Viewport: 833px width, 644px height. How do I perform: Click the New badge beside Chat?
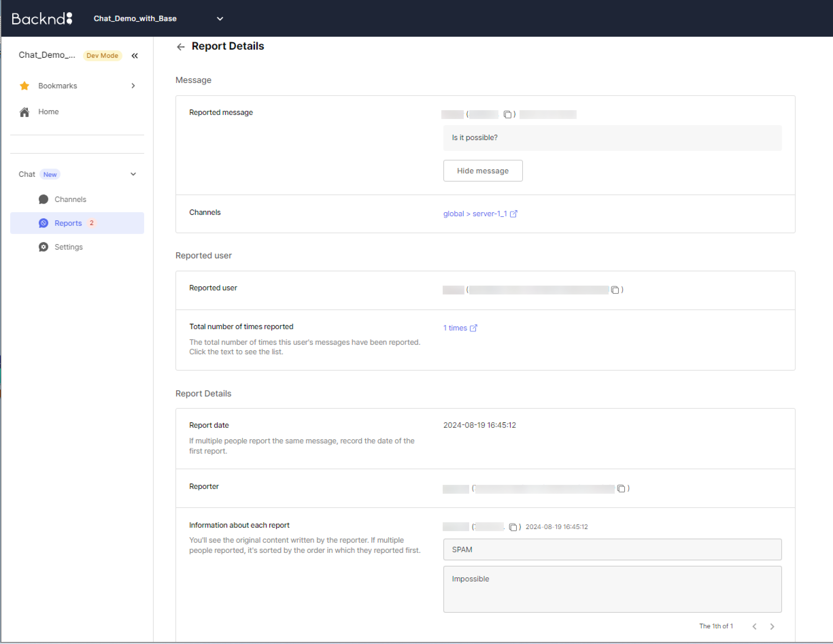pos(50,174)
